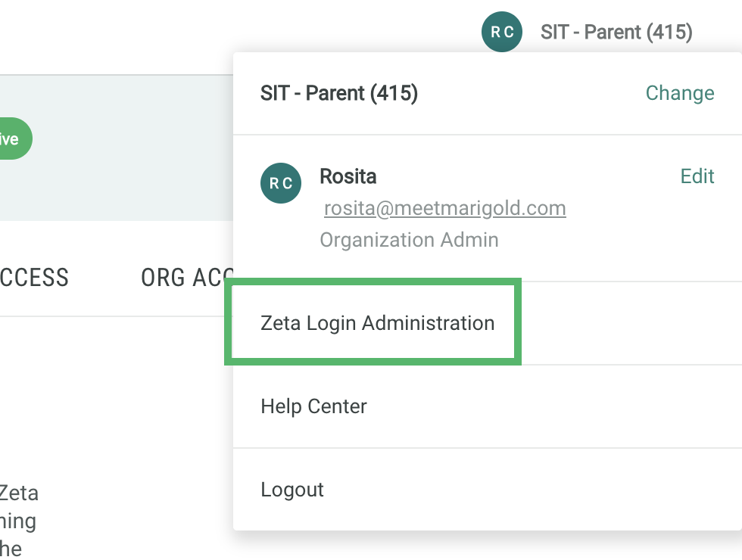Click the RC avatar beside Rosita's name
Viewport: 742px width, 560px height.
pyautogui.click(x=281, y=183)
